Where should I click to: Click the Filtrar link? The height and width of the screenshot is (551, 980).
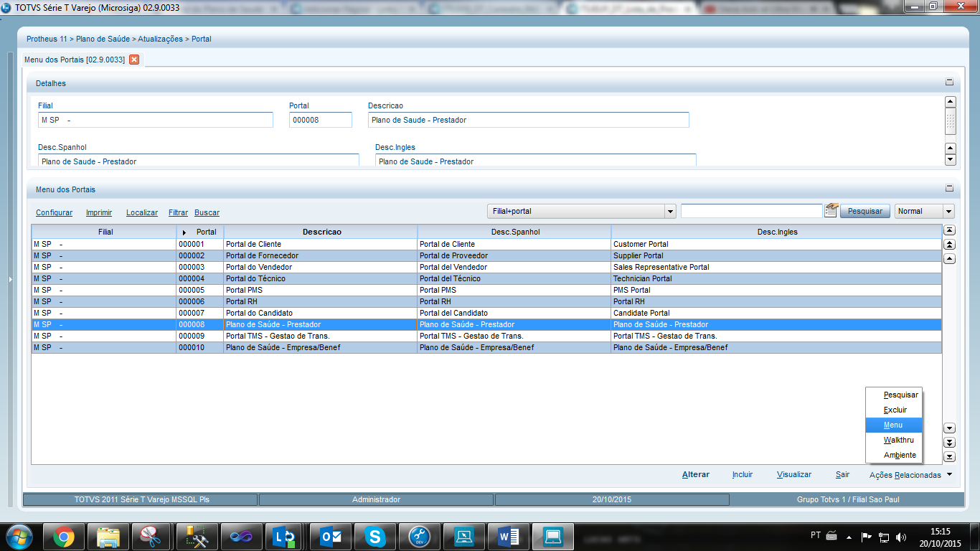(x=178, y=213)
